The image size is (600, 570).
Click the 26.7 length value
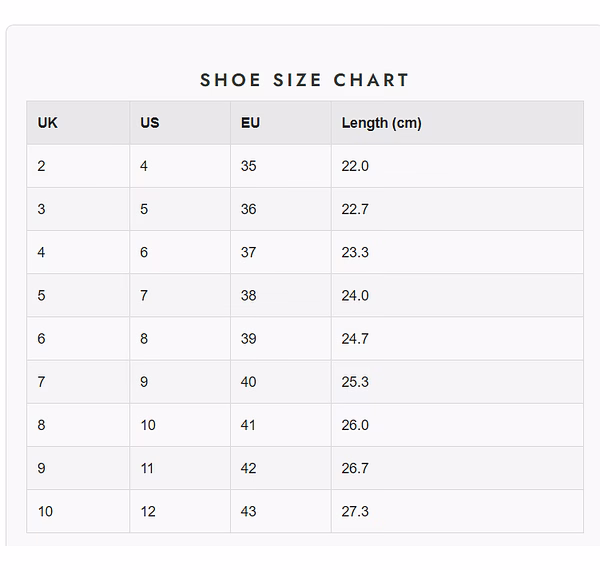[x=355, y=468]
